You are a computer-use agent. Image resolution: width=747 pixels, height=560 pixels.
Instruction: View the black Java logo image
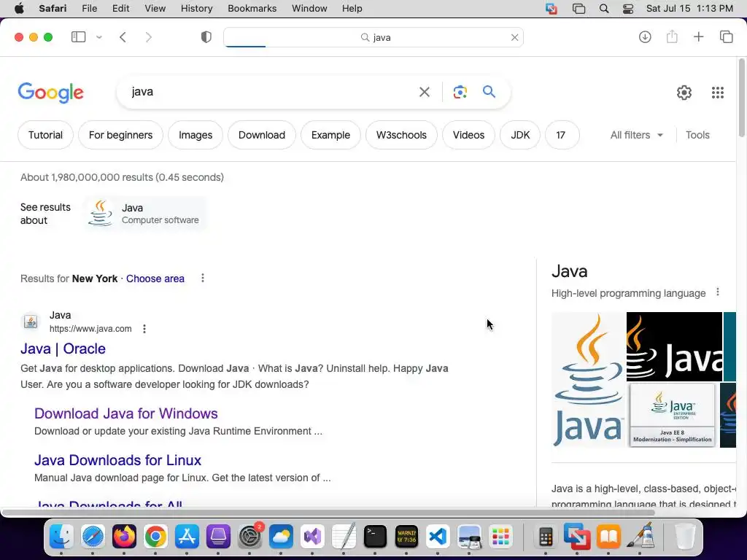[674, 346]
